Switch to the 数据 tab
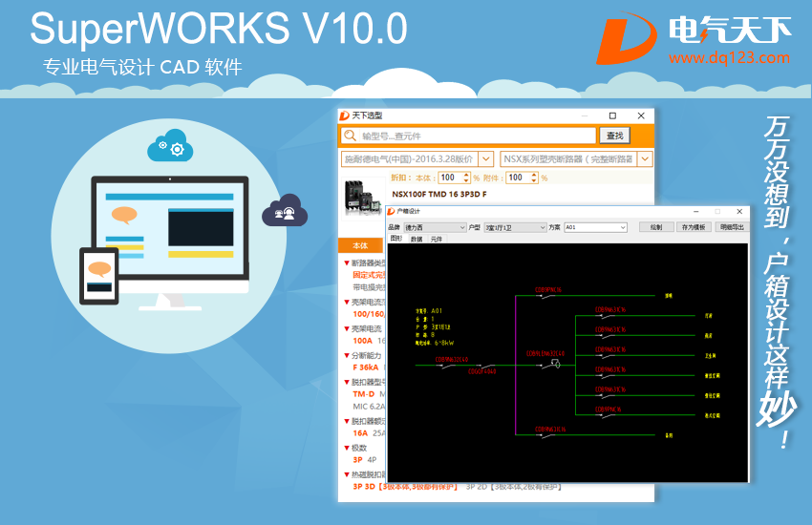812x525 pixels. point(417,239)
